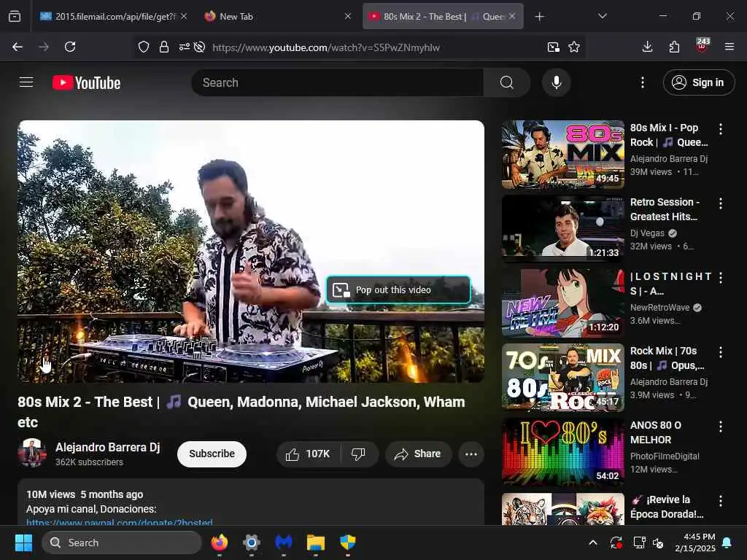747x560 pixels.
Task: Search with your voice microphone button
Action: [556, 82]
